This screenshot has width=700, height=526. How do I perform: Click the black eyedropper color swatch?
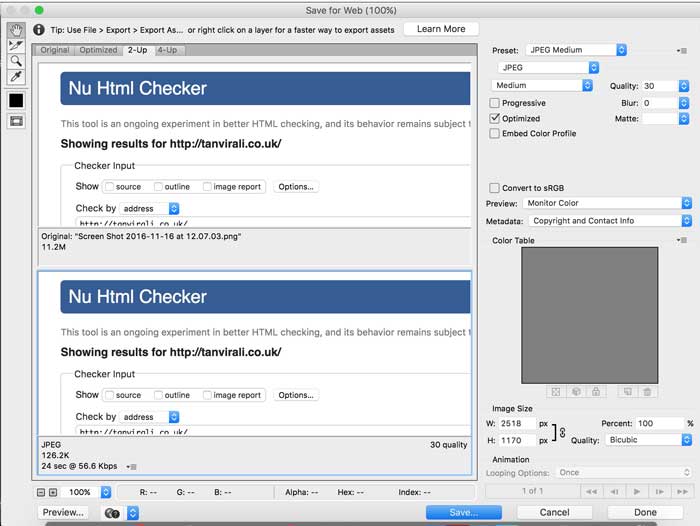coord(16,100)
